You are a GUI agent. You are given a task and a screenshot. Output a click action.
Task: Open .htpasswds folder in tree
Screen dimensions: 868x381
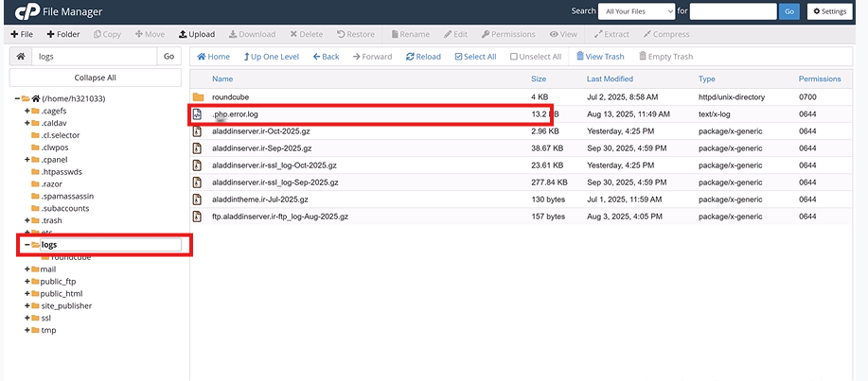click(62, 171)
